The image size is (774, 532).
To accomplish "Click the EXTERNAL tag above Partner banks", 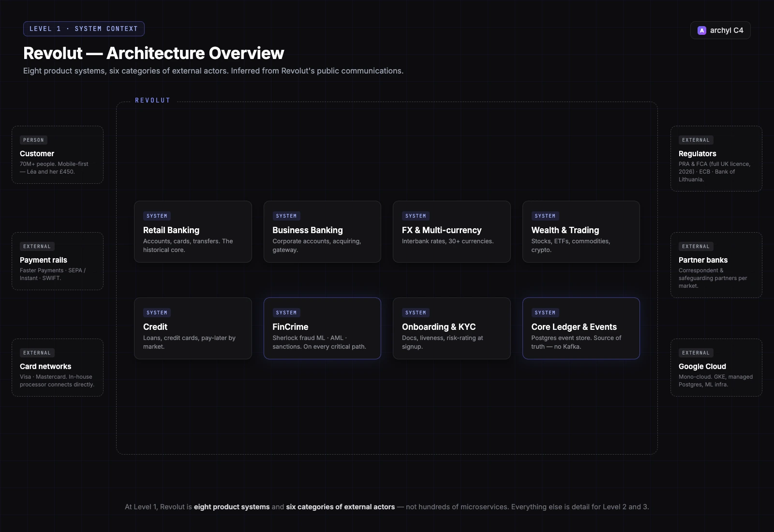I will pyautogui.click(x=696, y=247).
